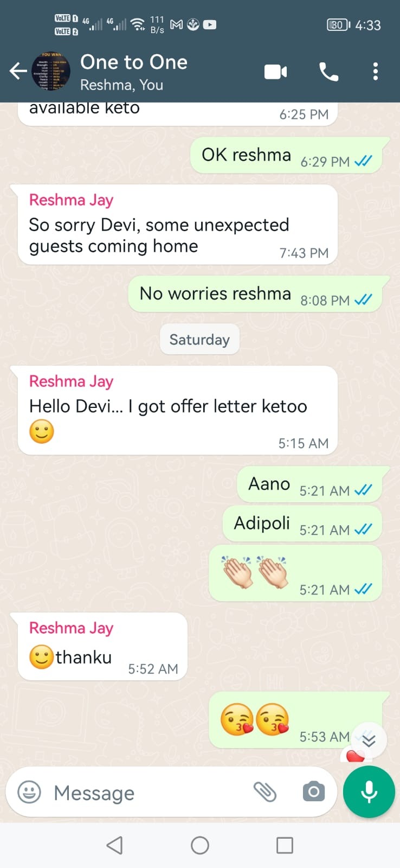This screenshot has width=400, height=868.
Task: Start a voice call via phone icon
Action: point(328,72)
